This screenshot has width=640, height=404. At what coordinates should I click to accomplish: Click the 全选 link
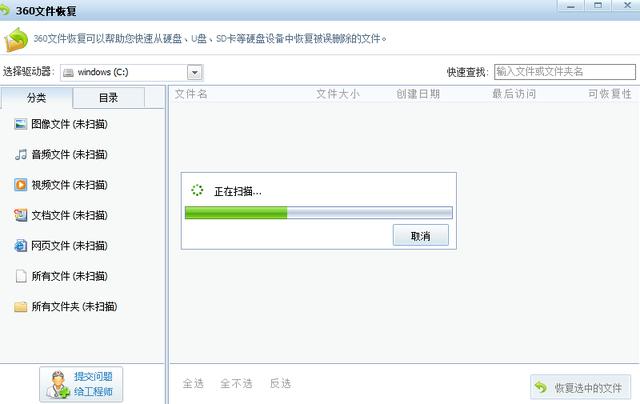tap(193, 384)
